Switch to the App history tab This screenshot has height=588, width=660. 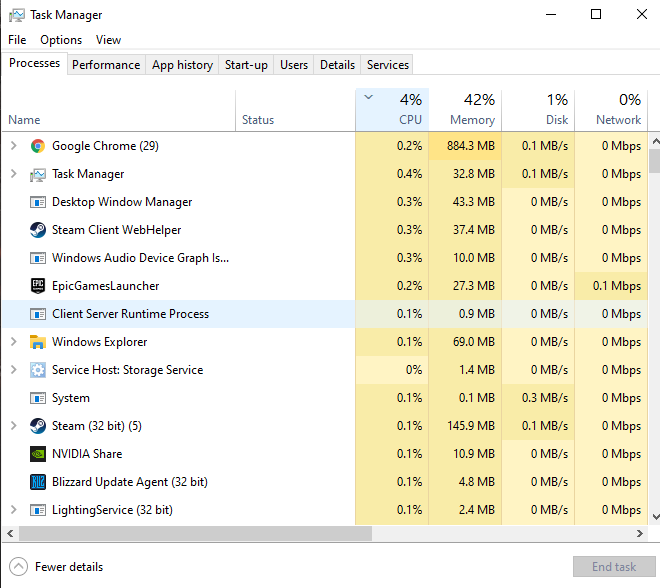(x=182, y=65)
